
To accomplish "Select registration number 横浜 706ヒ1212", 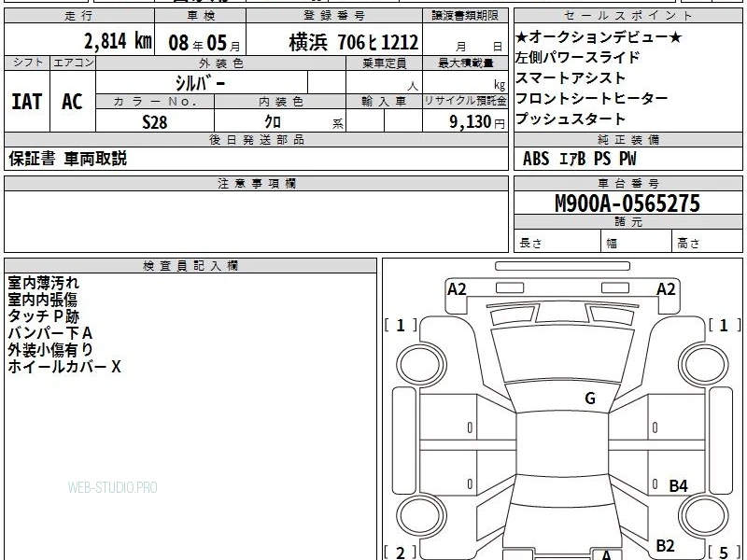I will click(x=354, y=42).
